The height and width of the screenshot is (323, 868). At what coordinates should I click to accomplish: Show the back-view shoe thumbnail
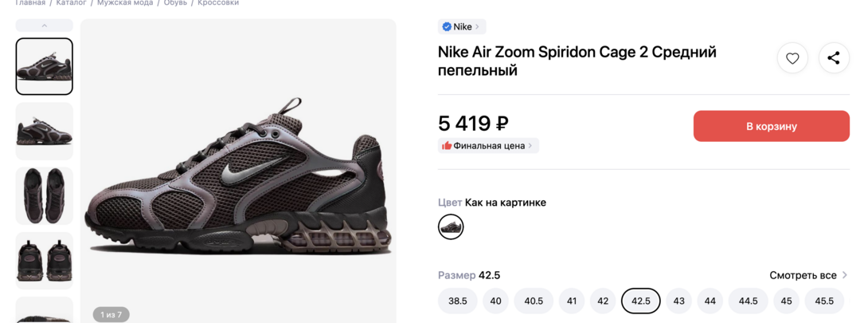coord(45,260)
